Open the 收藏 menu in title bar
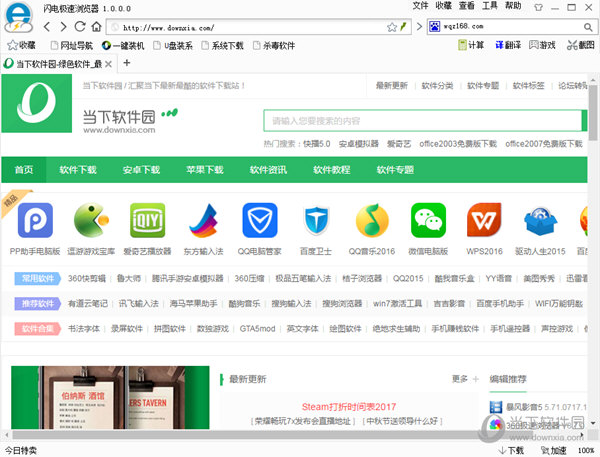The width and height of the screenshot is (600, 457). [443, 6]
